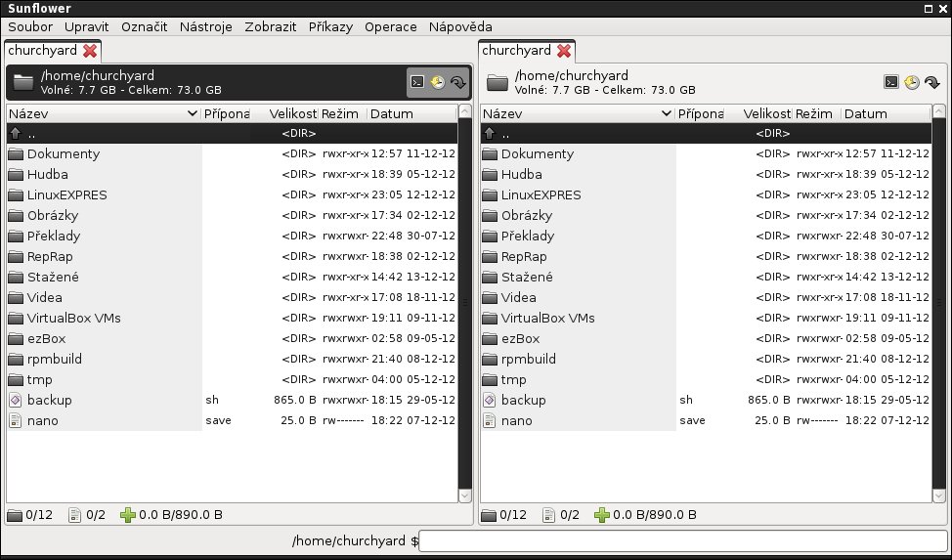This screenshot has width=952, height=560.
Task: Click the bookmarks arrow icon in right panel
Action: coord(932,82)
